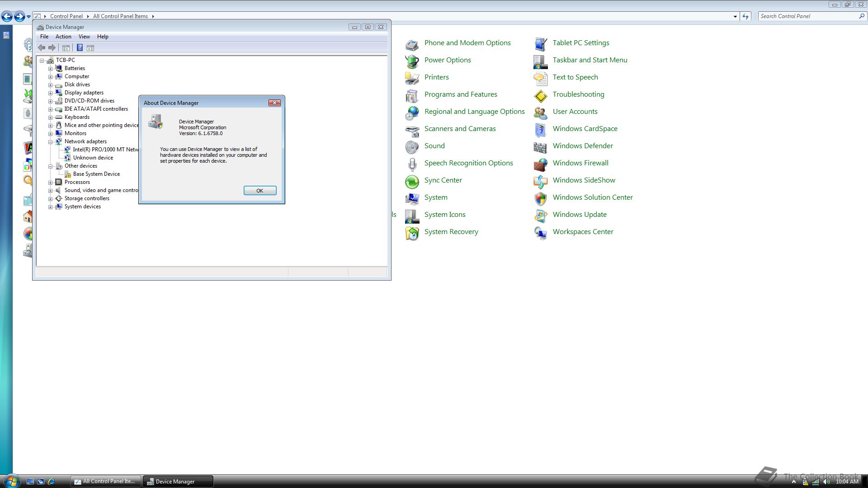Screen dimensions: 868x488
Task: Select the Keyboards tree label
Action: tap(77, 117)
